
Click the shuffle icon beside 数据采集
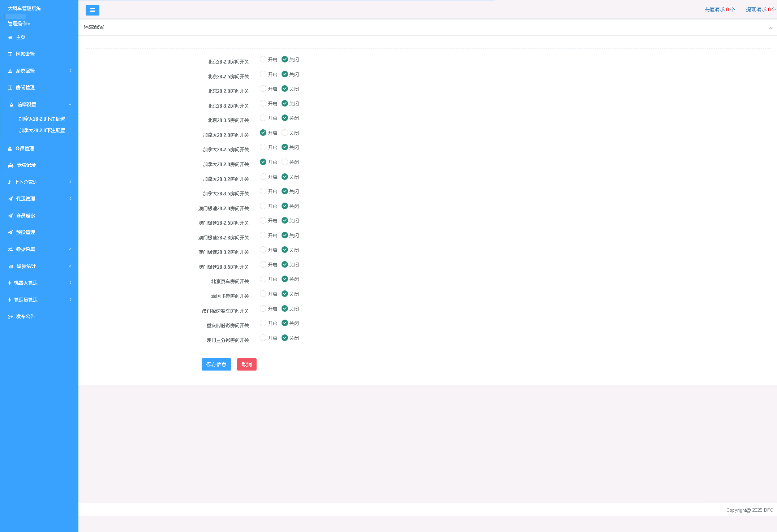tap(10, 249)
